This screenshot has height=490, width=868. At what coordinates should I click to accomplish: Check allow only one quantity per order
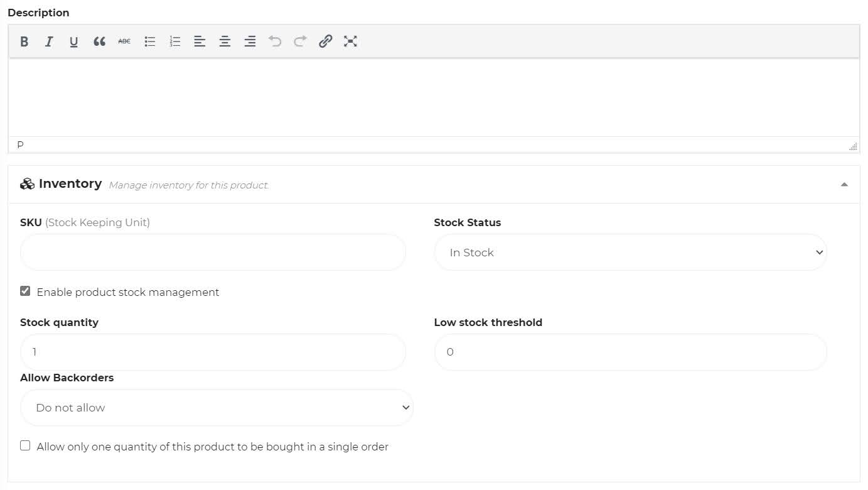[x=25, y=445]
